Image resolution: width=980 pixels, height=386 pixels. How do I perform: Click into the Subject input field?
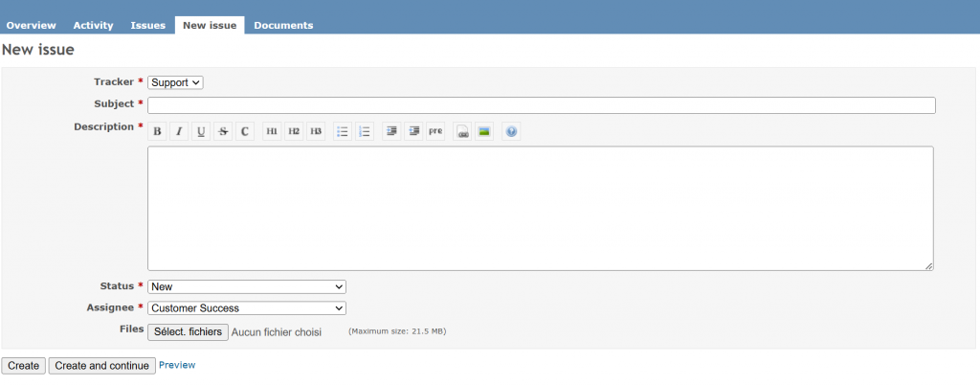pyautogui.click(x=541, y=105)
